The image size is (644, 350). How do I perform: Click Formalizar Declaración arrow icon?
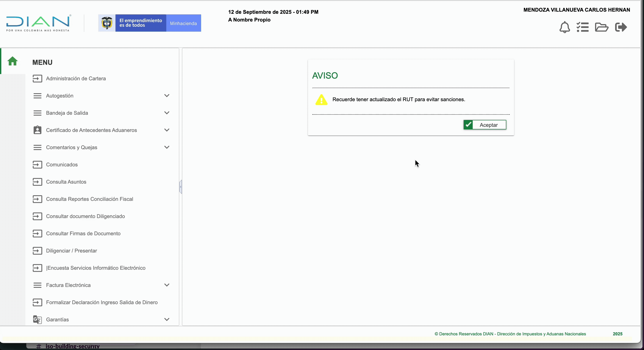38,303
